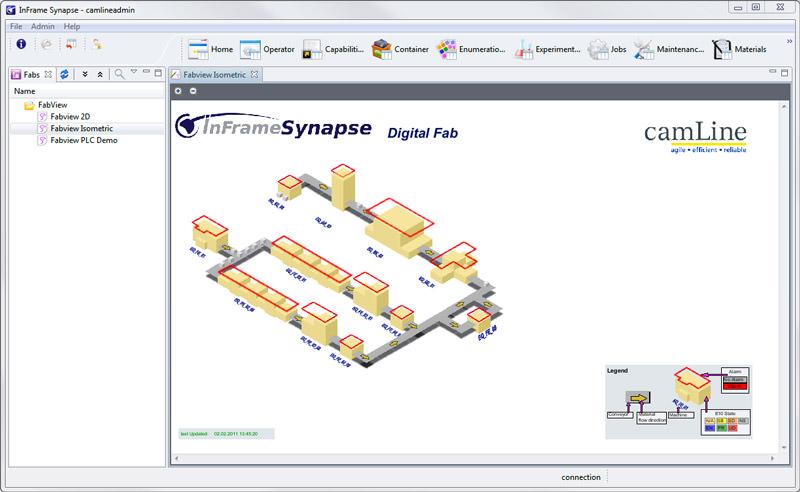
Task: Click the green E10 State swatch in Legend
Action: [721, 428]
